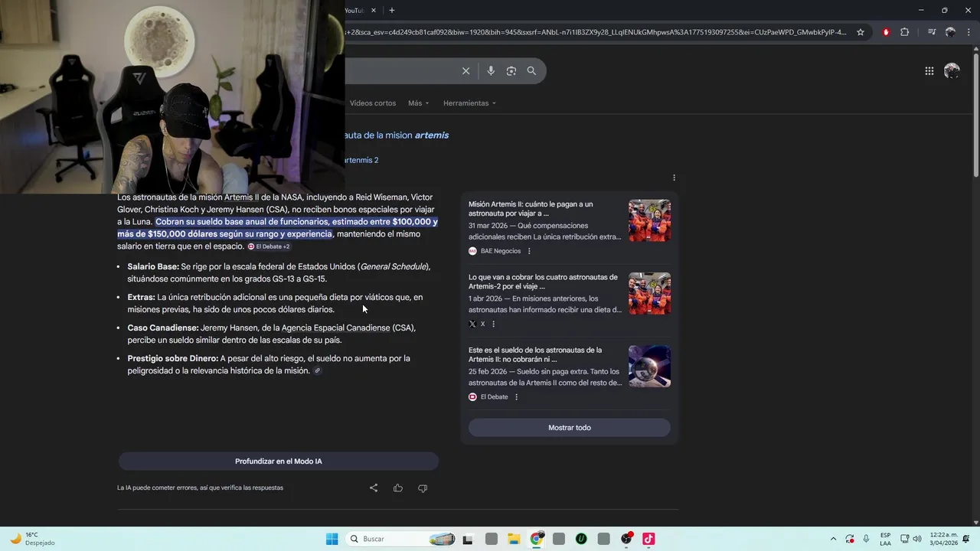Open X source result options menu
The width and height of the screenshot is (980, 551).
pyautogui.click(x=493, y=324)
